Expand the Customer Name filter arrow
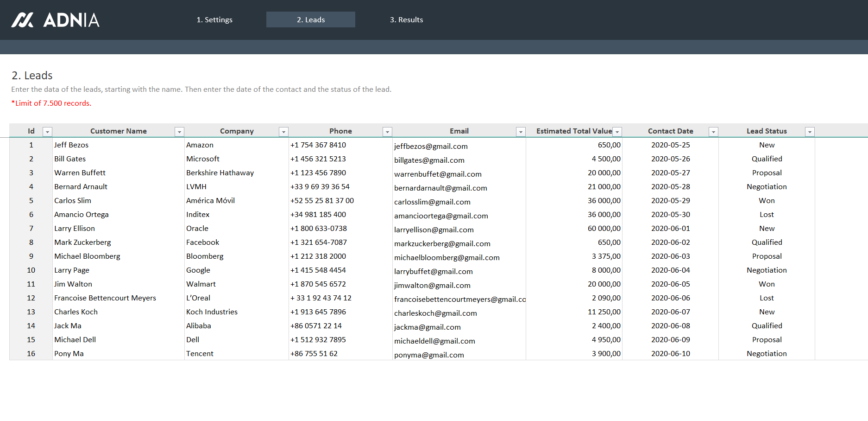This screenshot has height=421, width=868. [x=179, y=132]
